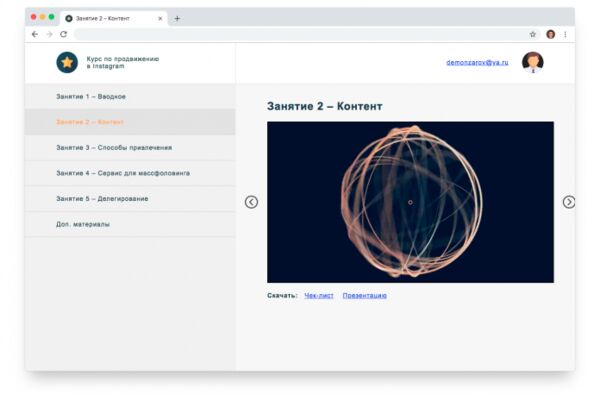
Task: Close the browser window with red button
Action: [x=34, y=17]
